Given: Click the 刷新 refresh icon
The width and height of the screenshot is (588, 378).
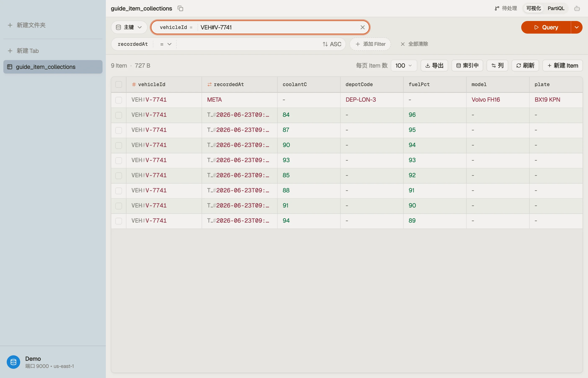Looking at the screenshot, I should click(x=518, y=66).
